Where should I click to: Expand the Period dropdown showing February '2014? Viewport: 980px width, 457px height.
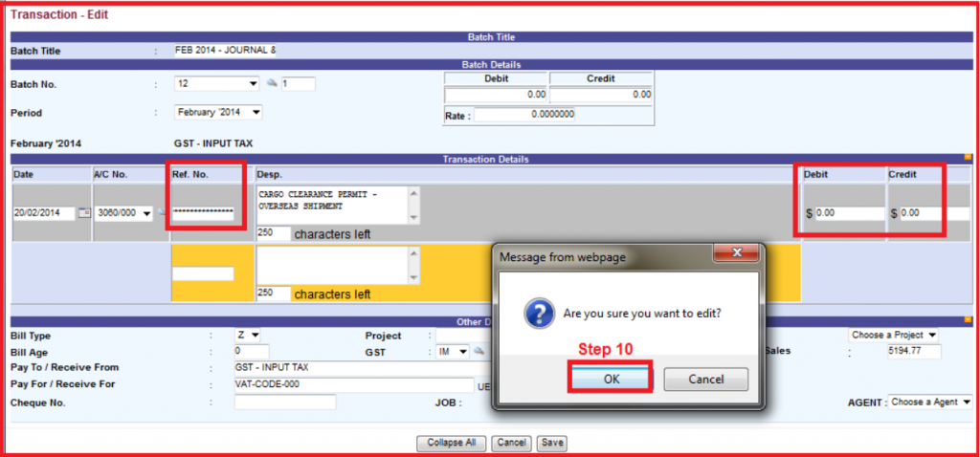(219, 112)
